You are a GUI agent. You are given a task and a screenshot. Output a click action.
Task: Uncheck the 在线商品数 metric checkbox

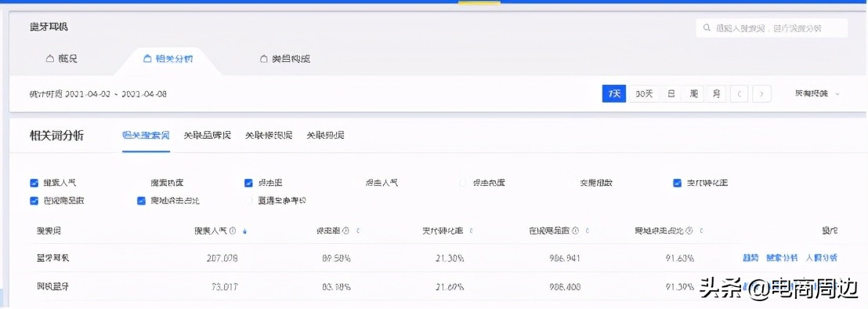point(34,201)
